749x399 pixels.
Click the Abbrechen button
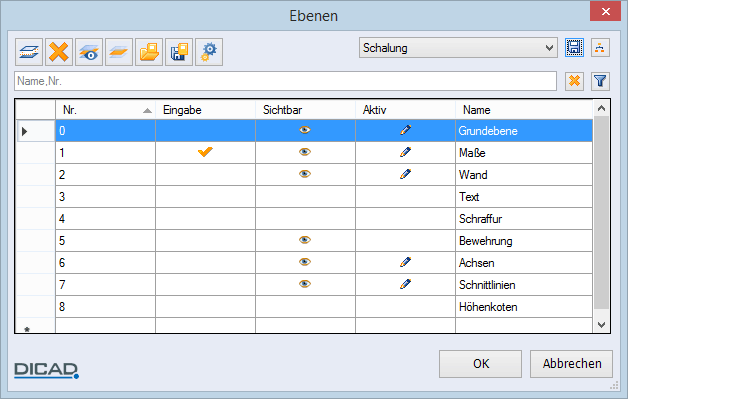tap(571, 364)
